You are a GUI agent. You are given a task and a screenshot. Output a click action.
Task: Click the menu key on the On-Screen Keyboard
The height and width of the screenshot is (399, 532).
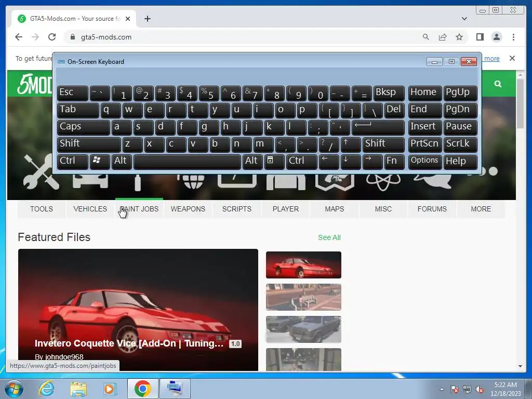pyautogui.click(x=274, y=161)
